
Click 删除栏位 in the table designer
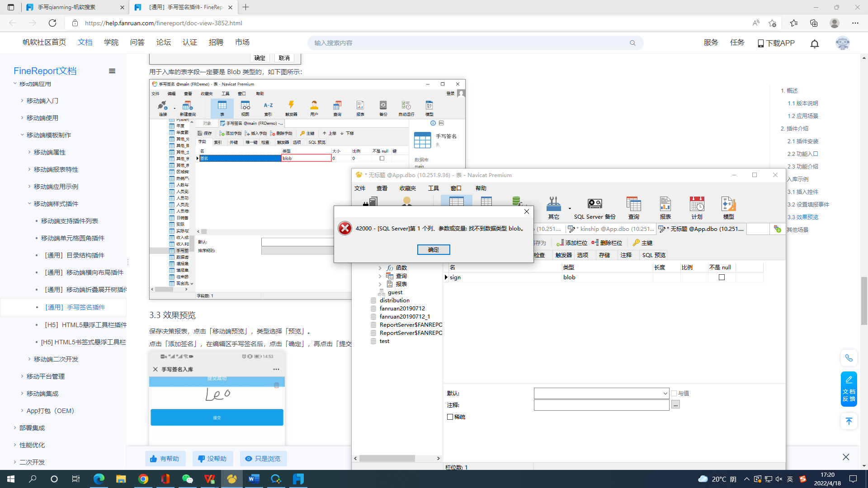click(x=607, y=243)
